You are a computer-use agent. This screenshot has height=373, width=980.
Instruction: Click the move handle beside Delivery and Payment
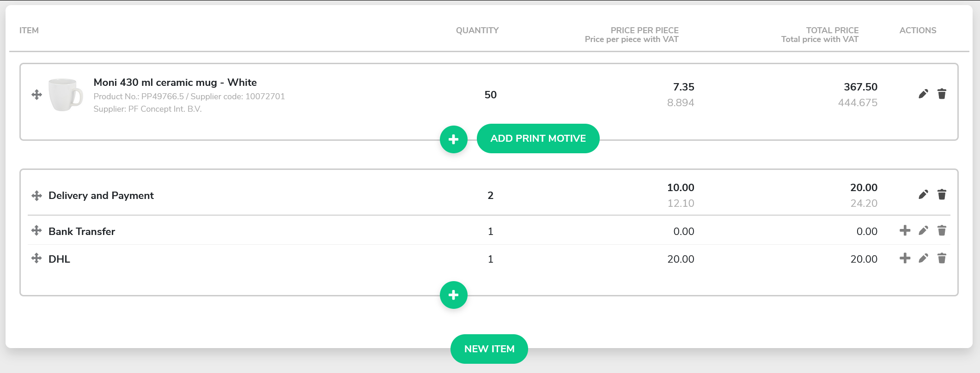point(37,195)
